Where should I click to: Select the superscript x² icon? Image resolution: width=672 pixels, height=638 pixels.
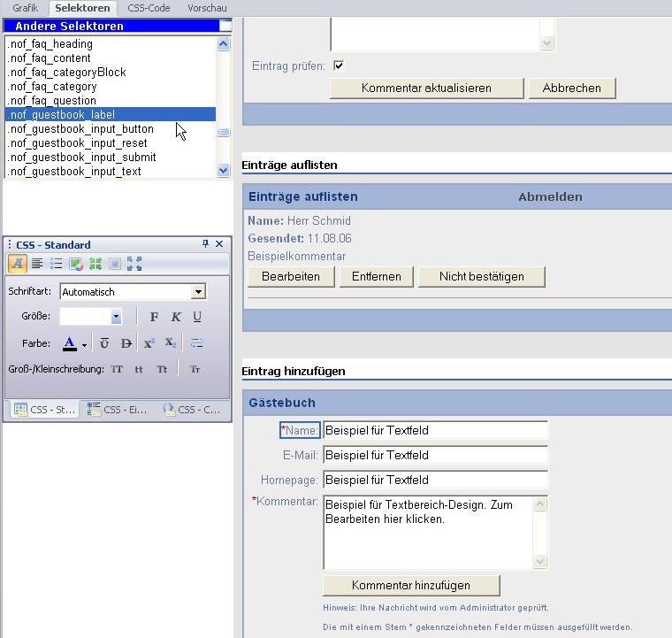(149, 343)
